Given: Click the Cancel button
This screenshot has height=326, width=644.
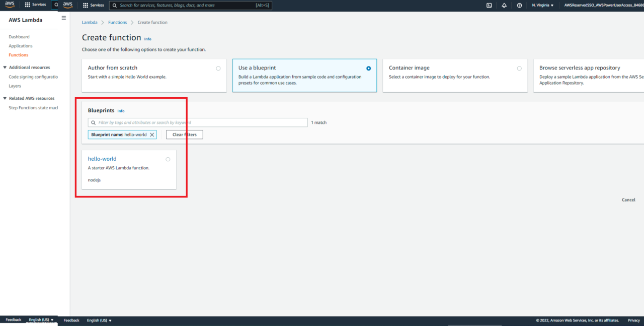Looking at the screenshot, I should pos(628,200).
